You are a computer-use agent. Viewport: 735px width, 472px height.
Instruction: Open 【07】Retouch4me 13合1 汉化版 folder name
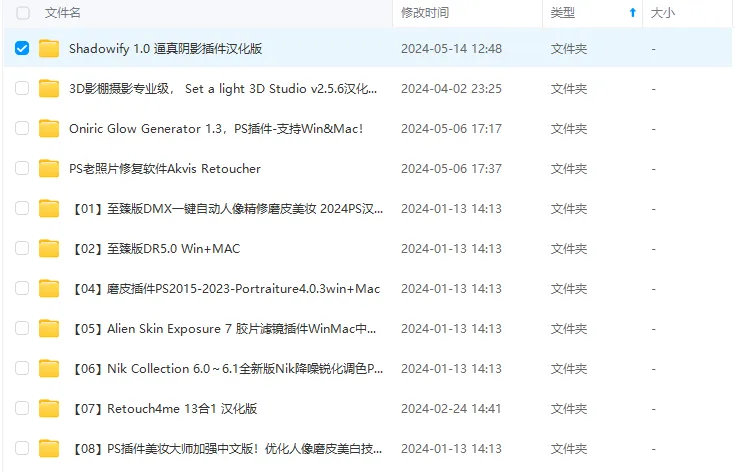pos(164,409)
